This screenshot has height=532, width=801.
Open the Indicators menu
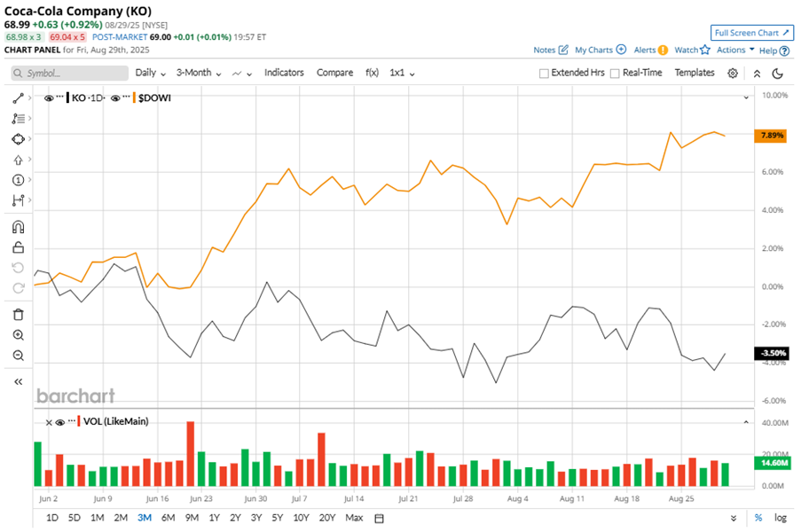284,73
